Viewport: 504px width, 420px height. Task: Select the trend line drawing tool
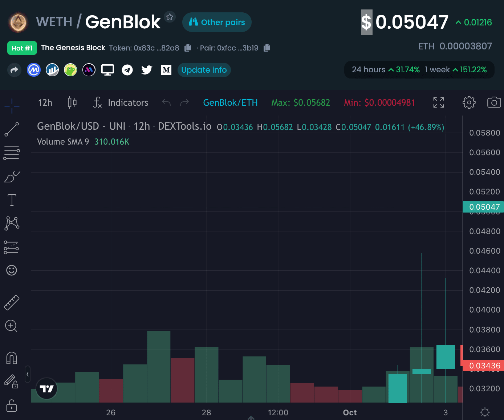[x=12, y=129]
